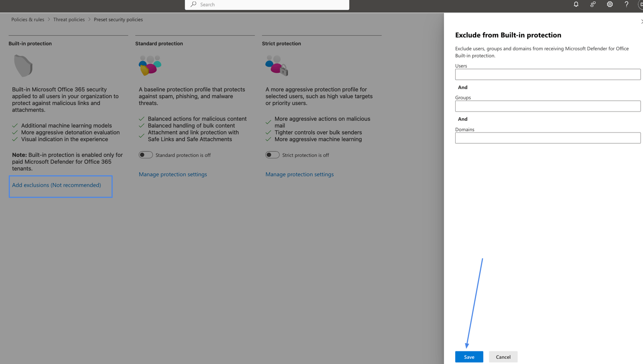Click the search magnifier icon
The image size is (643, 364).
[x=193, y=4]
